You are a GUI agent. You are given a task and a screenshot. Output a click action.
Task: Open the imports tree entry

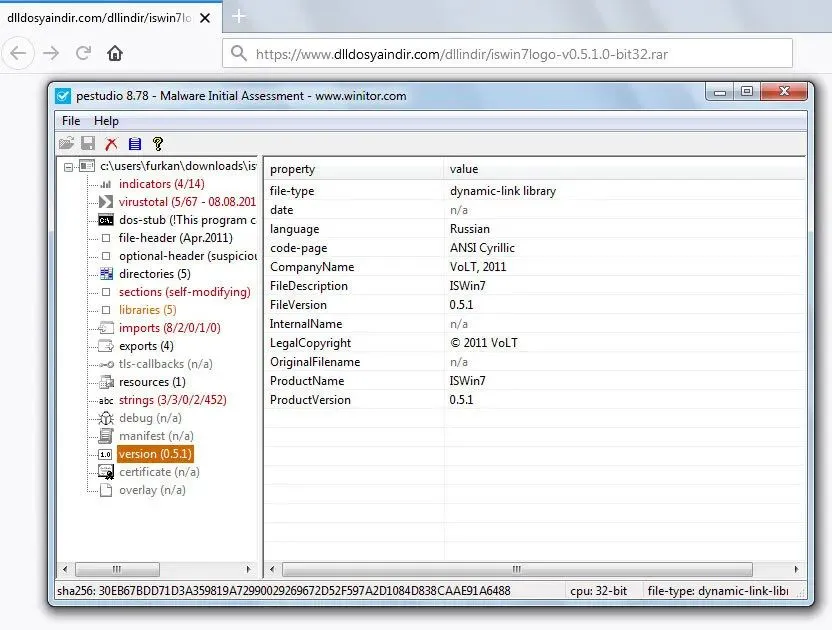coord(169,328)
